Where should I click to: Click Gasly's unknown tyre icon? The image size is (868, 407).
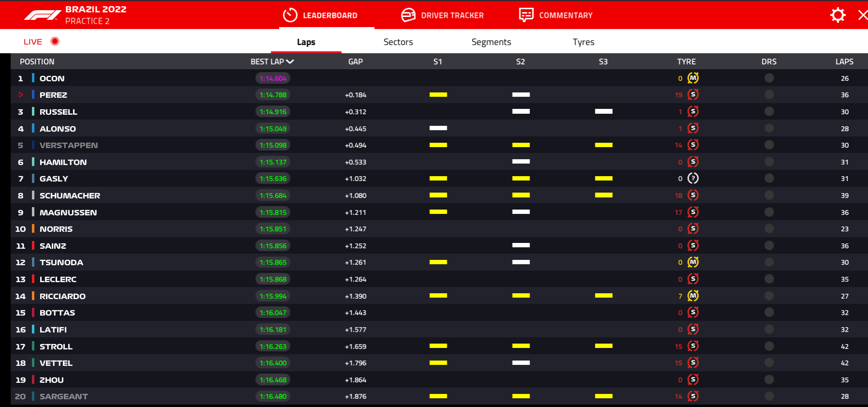click(x=693, y=179)
